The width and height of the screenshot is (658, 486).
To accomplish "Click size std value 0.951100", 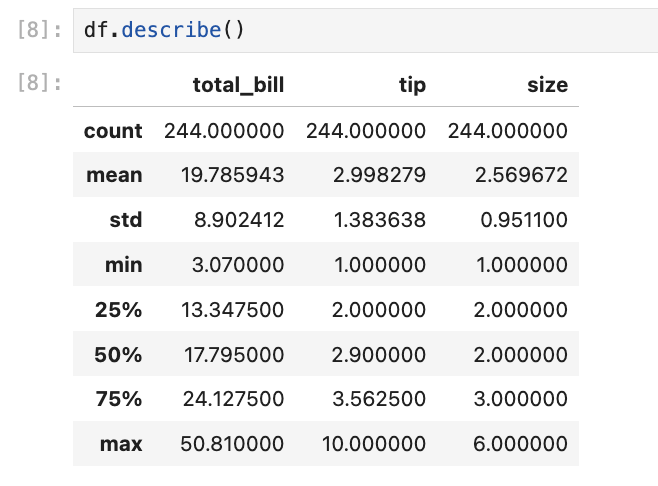I will (524, 220).
